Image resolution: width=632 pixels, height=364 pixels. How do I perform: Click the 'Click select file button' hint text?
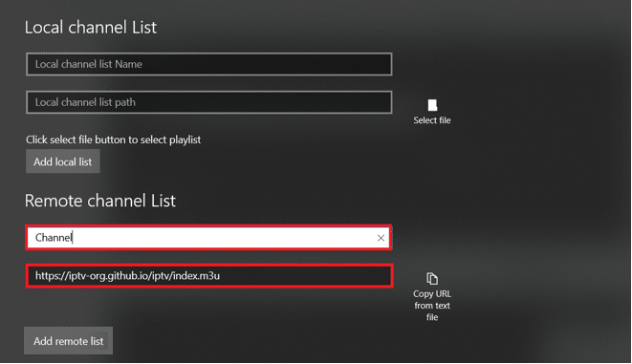[113, 139]
